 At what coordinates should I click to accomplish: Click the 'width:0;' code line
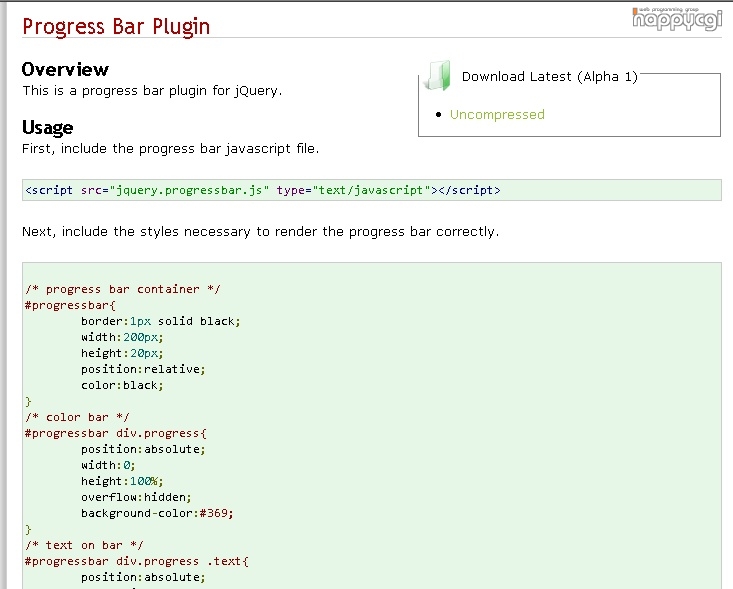tap(108, 465)
